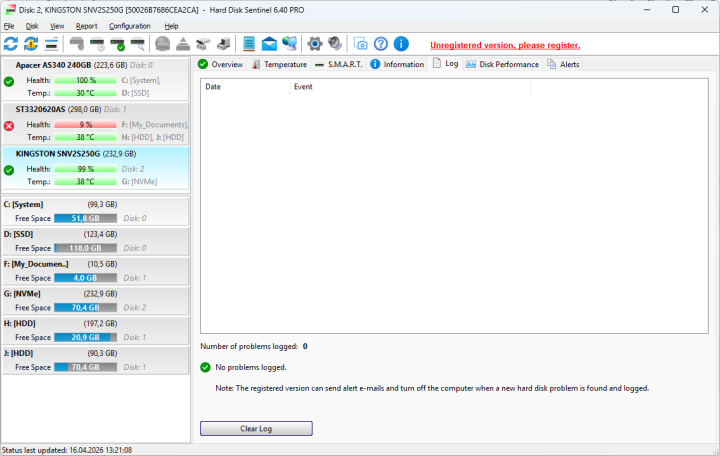The height and width of the screenshot is (456, 720).
Task: Select the C: [System] partition entry
Action: 96,211
